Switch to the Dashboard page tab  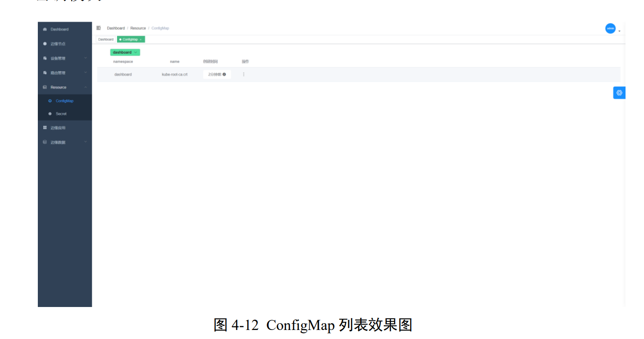click(106, 40)
